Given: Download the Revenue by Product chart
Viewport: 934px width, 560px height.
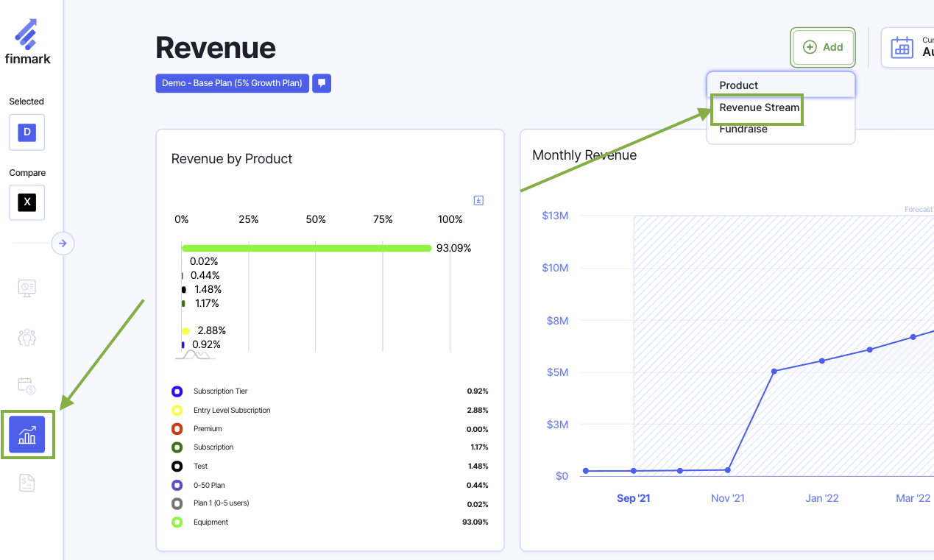Looking at the screenshot, I should [478, 200].
